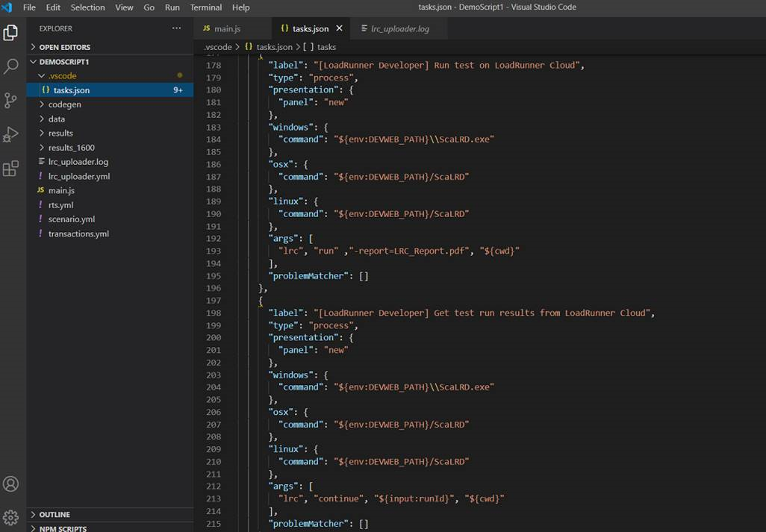Close the tasks.json editor tab
Viewport: 766px width, 532px height.
coord(339,28)
